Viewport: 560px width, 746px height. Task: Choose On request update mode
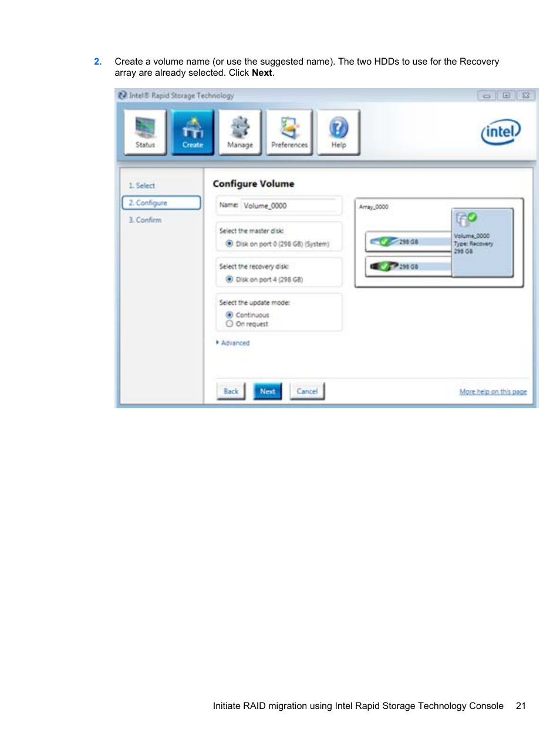point(230,324)
